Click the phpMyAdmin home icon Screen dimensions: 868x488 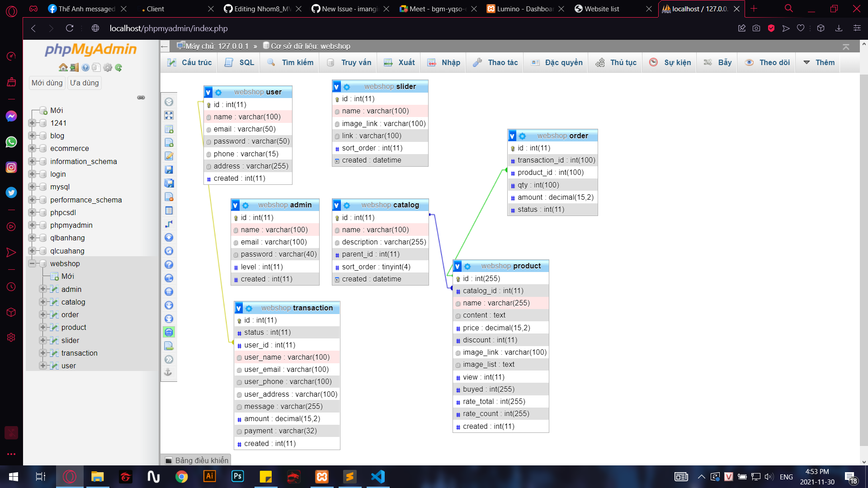(62, 67)
